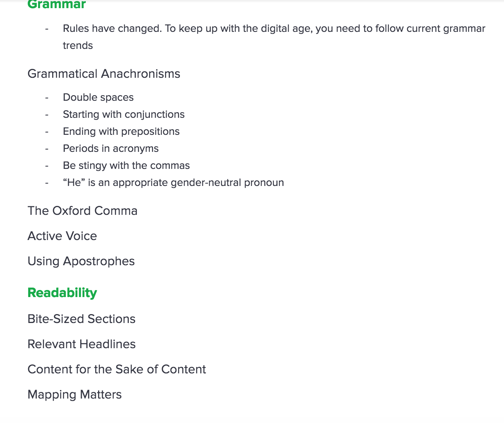This screenshot has width=504, height=423.
Task: Click Ending with prepositions bullet
Action: [121, 131]
